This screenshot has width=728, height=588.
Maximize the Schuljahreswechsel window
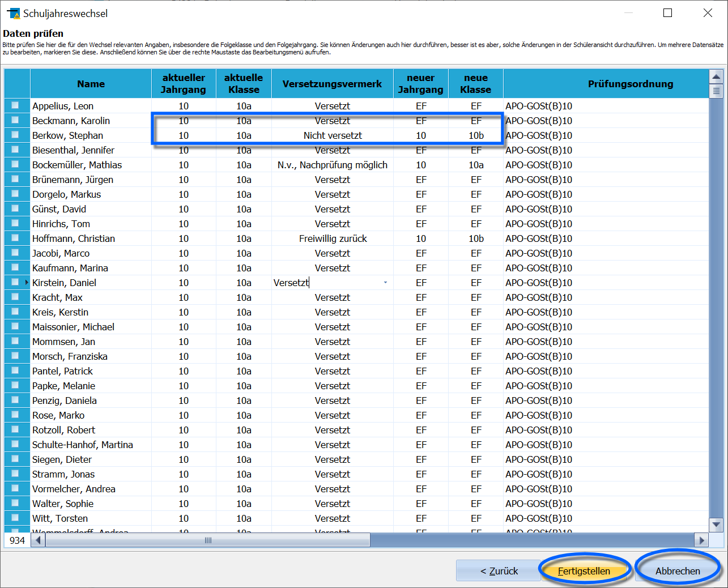tap(668, 13)
